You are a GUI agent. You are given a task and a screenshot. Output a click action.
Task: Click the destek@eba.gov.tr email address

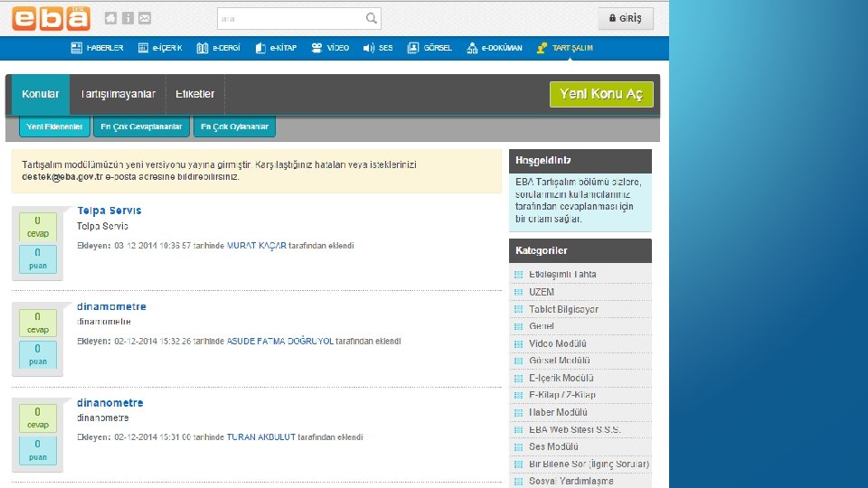coord(62,177)
